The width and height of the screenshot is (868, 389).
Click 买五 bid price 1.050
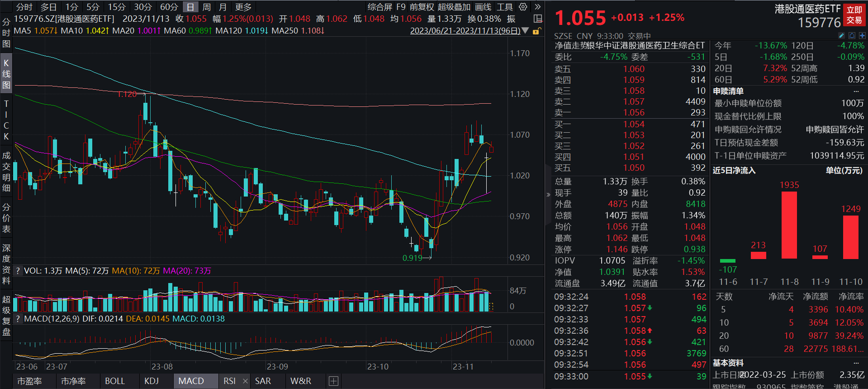pyautogui.click(x=634, y=168)
